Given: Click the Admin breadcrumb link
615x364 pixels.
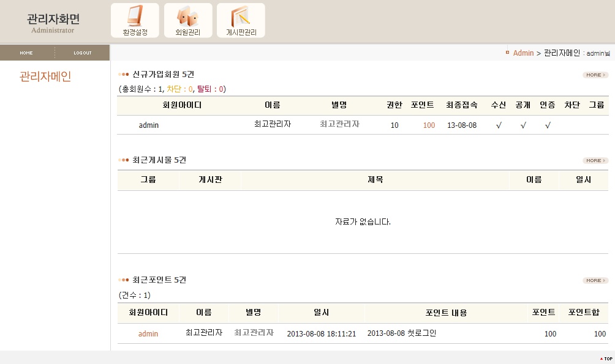Looking at the screenshot, I should (523, 53).
